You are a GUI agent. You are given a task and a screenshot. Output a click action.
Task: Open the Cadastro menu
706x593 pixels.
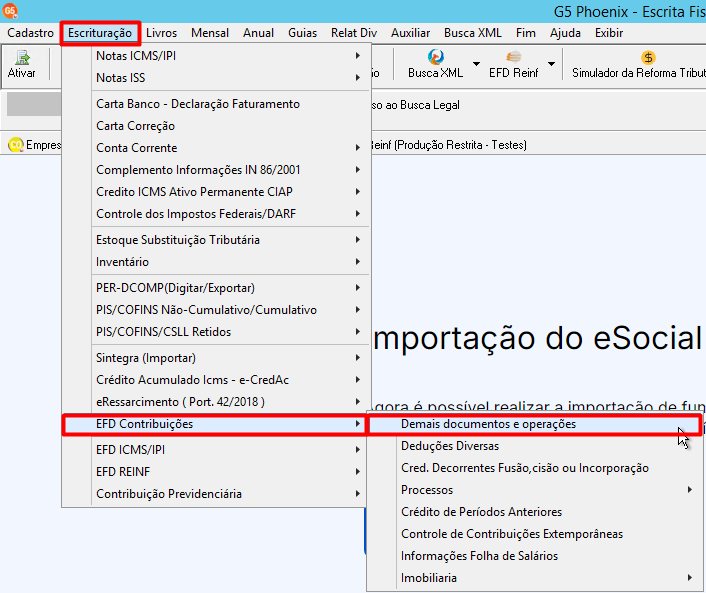tap(30, 33)
